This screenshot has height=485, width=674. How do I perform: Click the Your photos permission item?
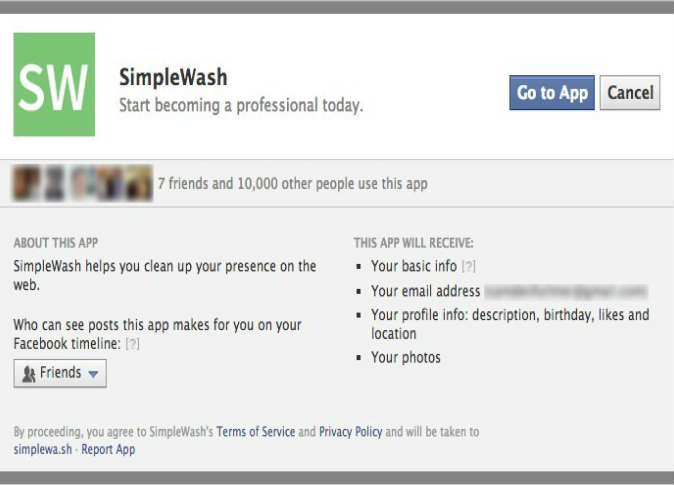(x=406, y=358)
